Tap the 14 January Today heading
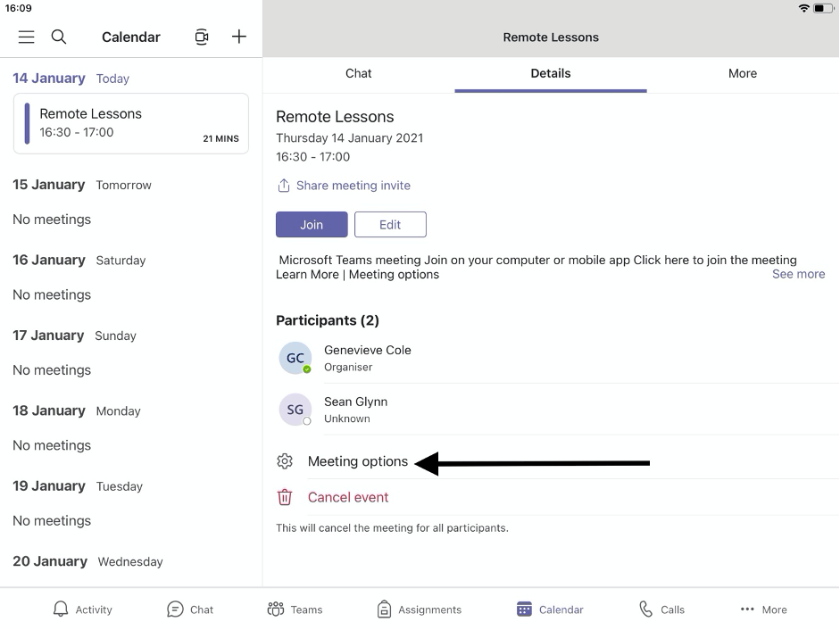Image resolution: width=840 pixels, height=630 pixels. click(x=71, y=79)
